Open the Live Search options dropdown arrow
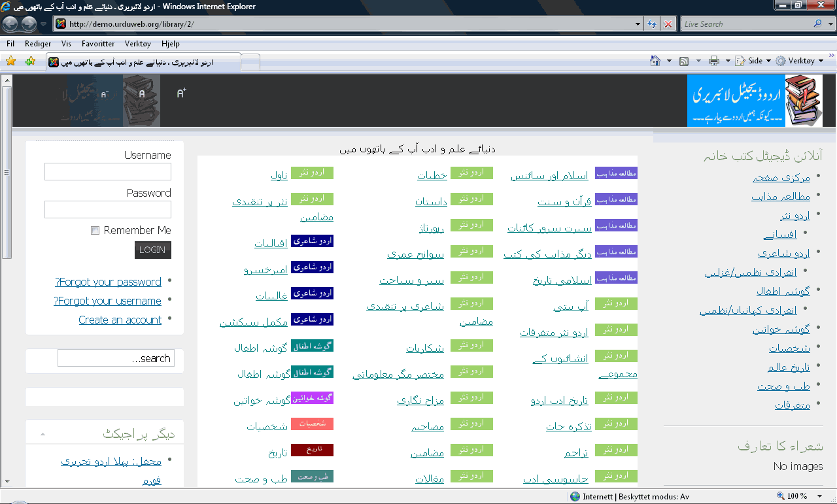837x504 pixels. [x=830, y=24]
